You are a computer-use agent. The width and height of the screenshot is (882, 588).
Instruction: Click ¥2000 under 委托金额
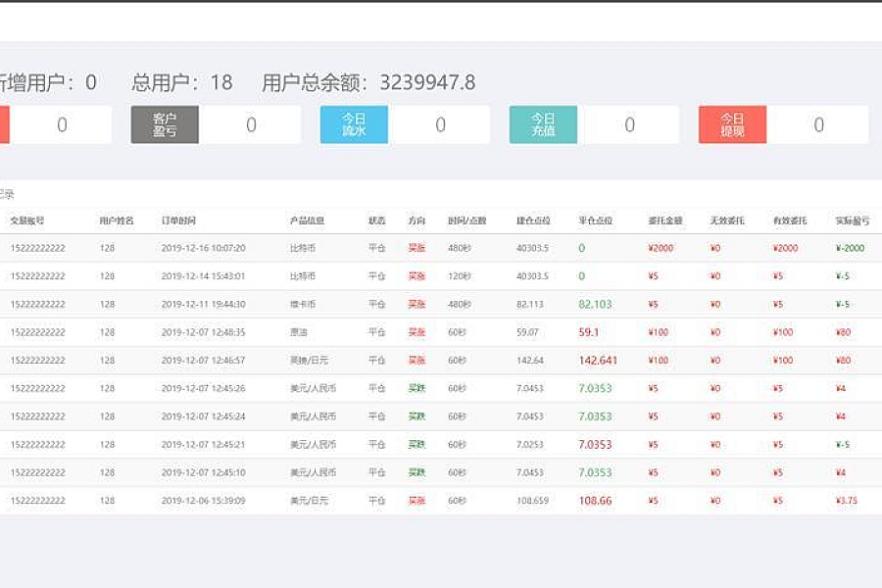pos(661,248)
